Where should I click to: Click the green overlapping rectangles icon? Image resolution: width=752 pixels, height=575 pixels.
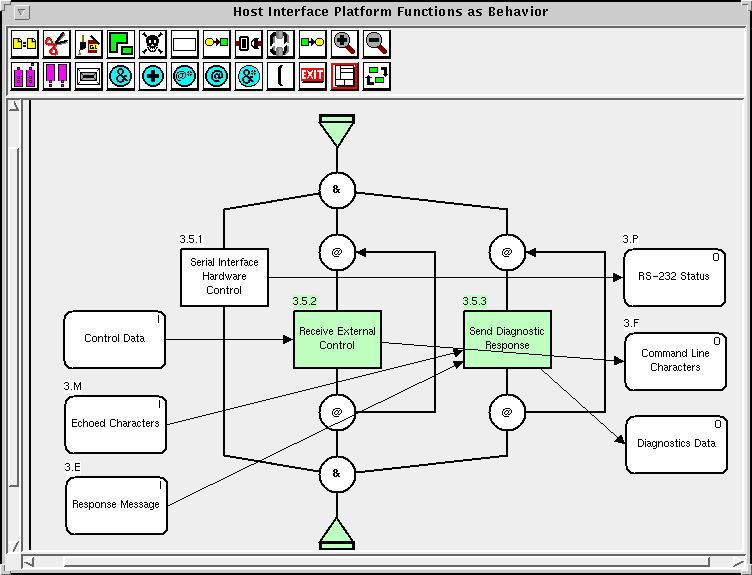tap(120, 44)
